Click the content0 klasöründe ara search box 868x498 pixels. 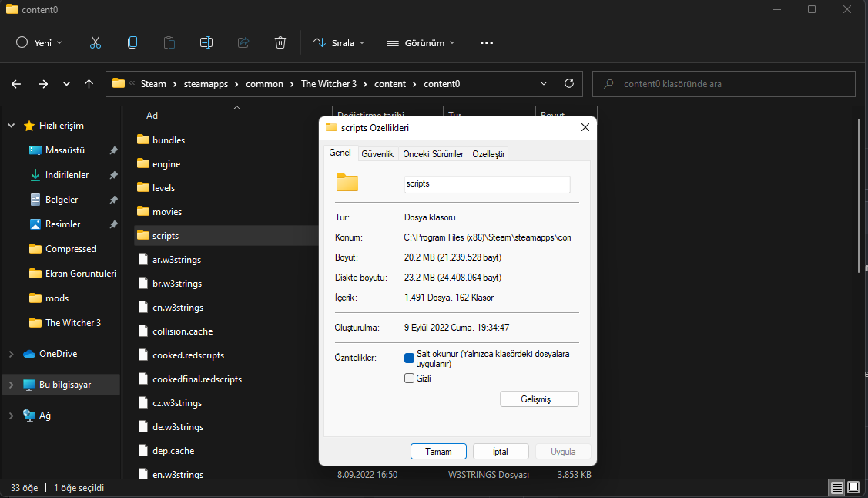click(x=724, y=84)
